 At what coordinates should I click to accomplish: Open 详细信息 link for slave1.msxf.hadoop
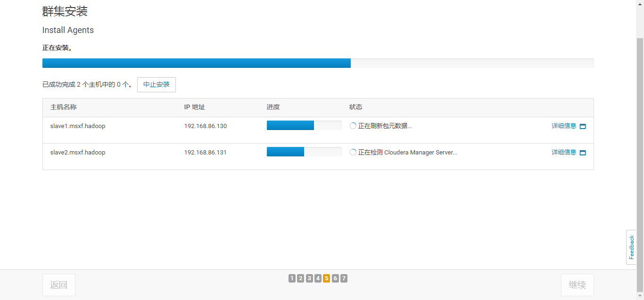pyautogui.click(x=564, y=126)
